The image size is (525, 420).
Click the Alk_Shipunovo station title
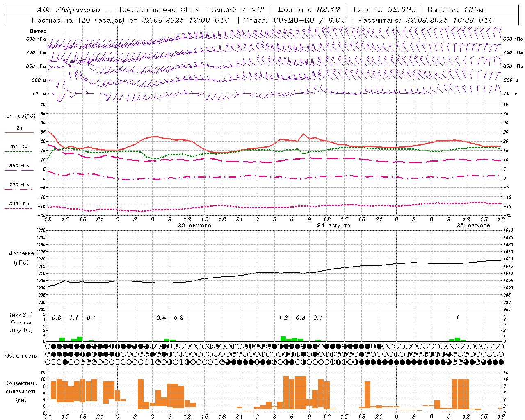(x=68, y=10)
